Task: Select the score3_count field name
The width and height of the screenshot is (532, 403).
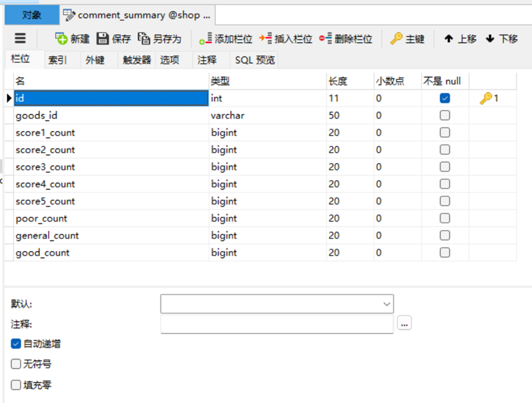Action: coord(111,167)
